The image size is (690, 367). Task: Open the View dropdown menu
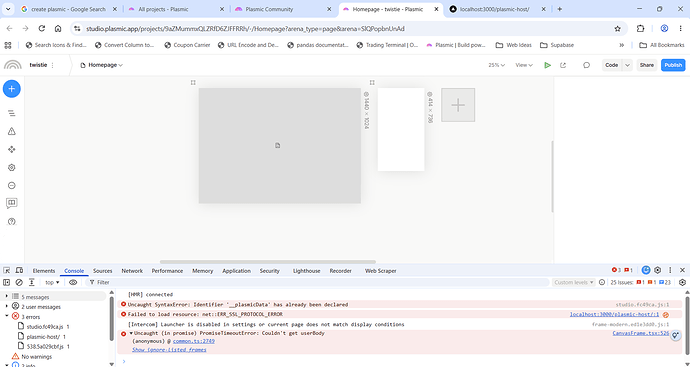[x=524, y=65]
